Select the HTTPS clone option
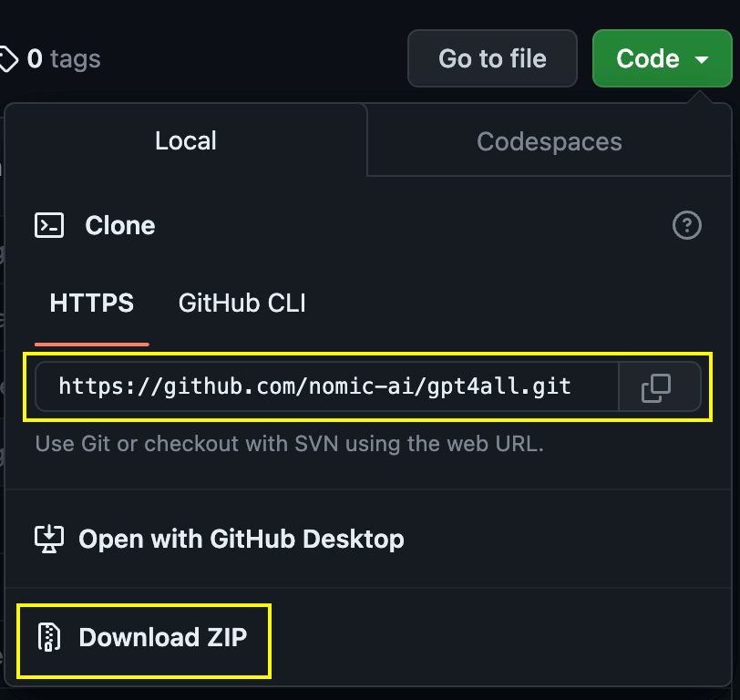 click(91, 303)
